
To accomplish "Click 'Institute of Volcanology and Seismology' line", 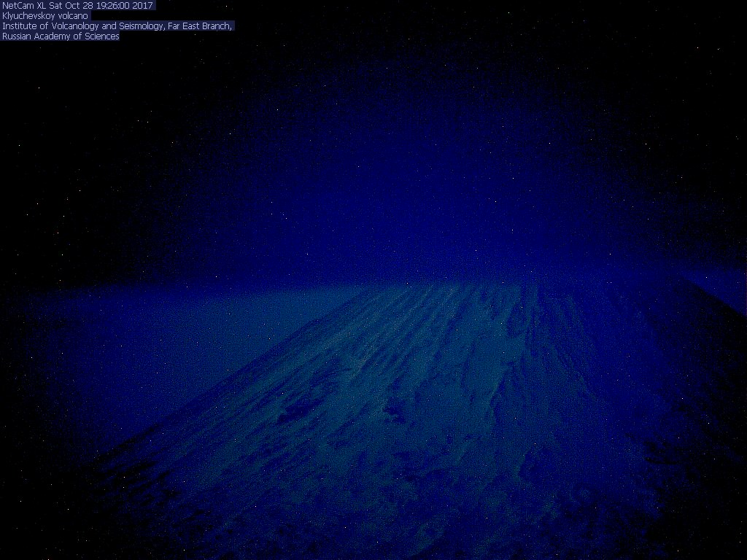I will (x=117, y=26).
